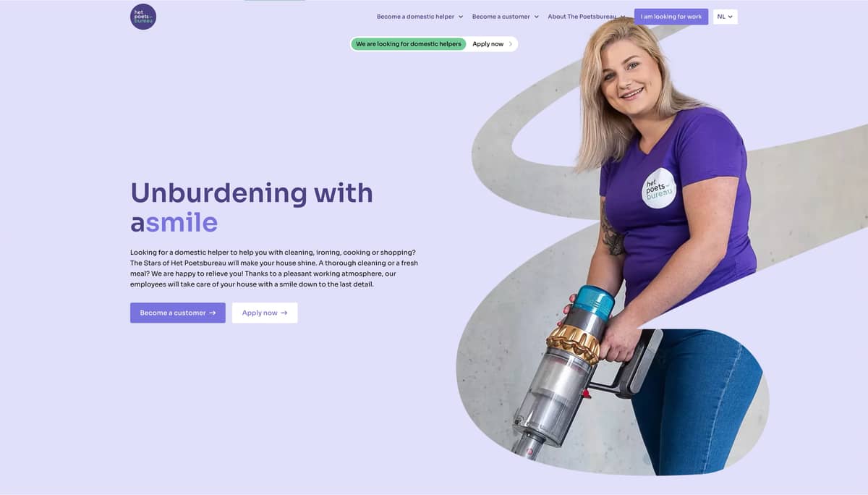Open the NL language dropdown
This screenshot has width=868, height=495.
coord(726,17)
